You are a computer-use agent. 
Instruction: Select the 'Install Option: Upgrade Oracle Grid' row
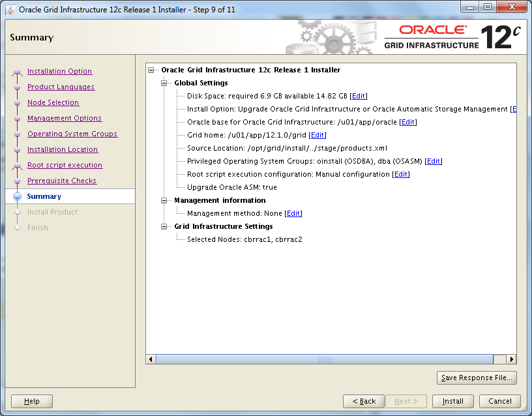347,110
